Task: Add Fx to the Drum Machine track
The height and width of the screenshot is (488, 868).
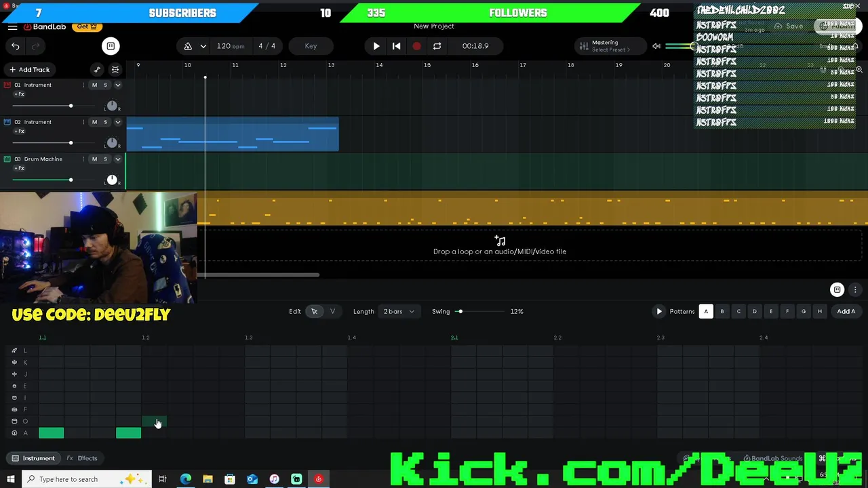Action: point(19,168)
